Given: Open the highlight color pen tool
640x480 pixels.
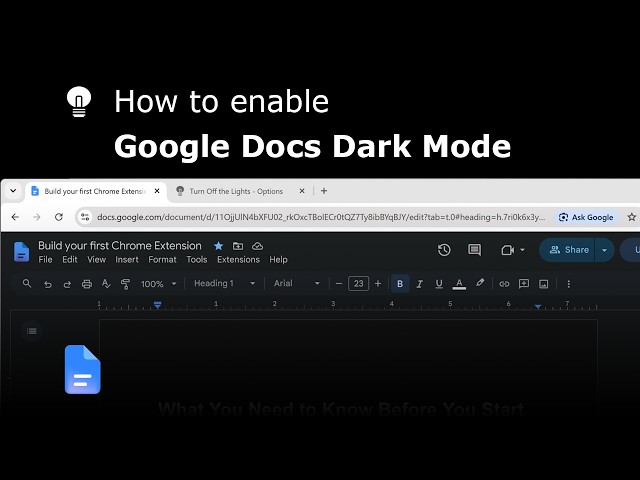Looking at the screenshot, I should 480,283.
